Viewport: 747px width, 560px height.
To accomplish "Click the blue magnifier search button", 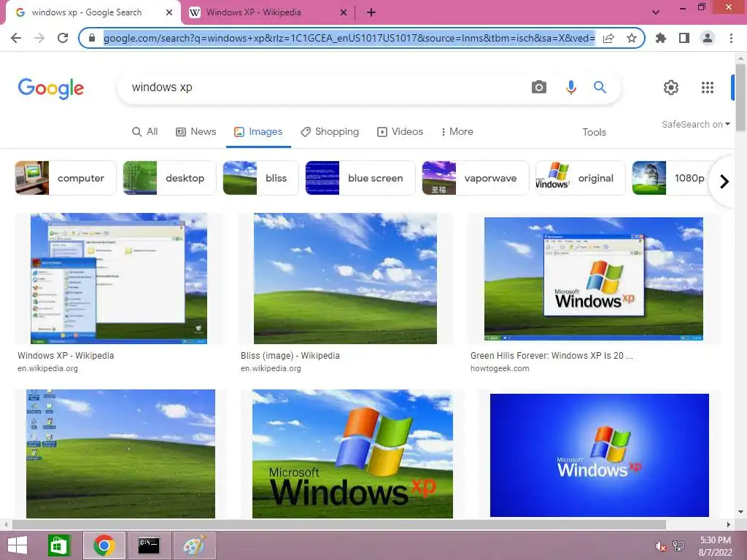I will coord(600,87).
